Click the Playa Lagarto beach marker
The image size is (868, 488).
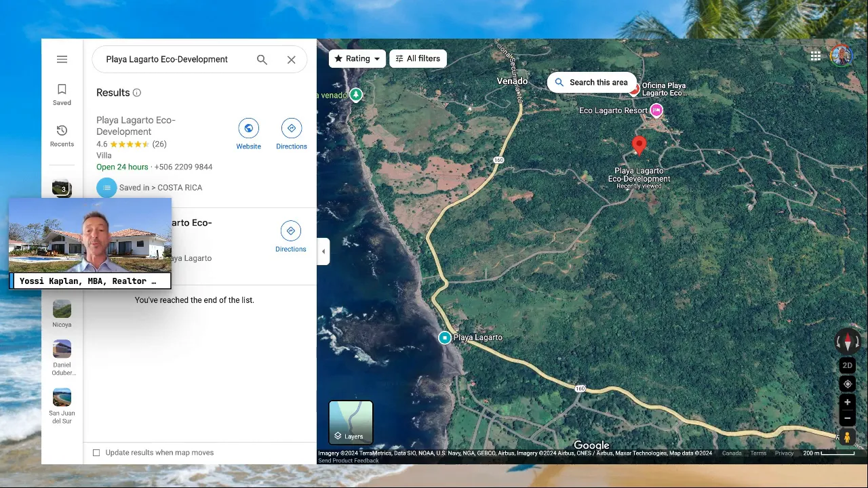[x=445, y=338]
